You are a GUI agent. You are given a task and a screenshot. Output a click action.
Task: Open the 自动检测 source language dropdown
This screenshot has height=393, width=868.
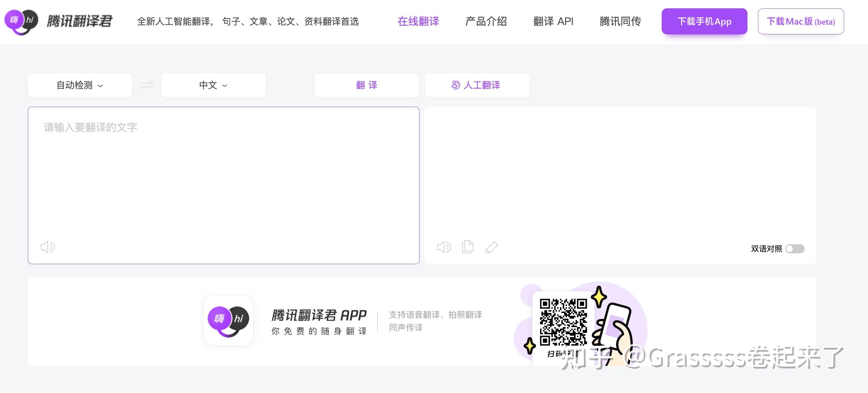(x=79, y=85)
